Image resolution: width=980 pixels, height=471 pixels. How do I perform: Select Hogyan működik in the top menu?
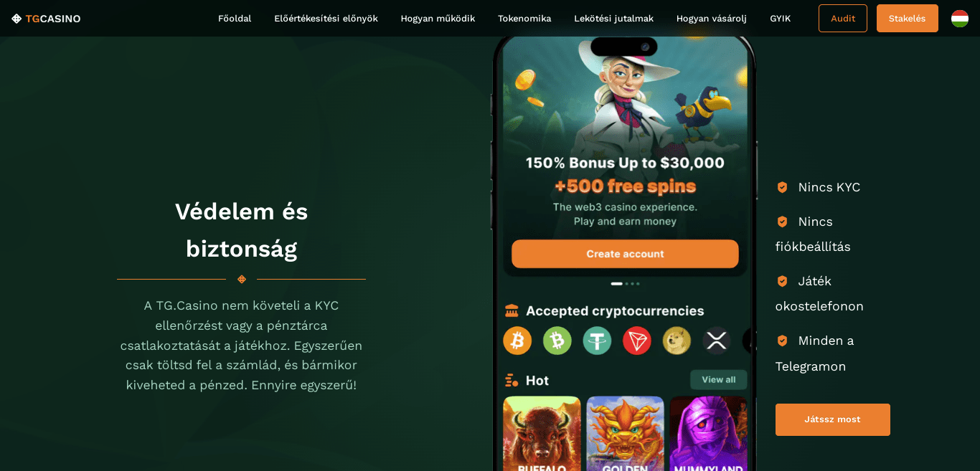pos(438,19)
